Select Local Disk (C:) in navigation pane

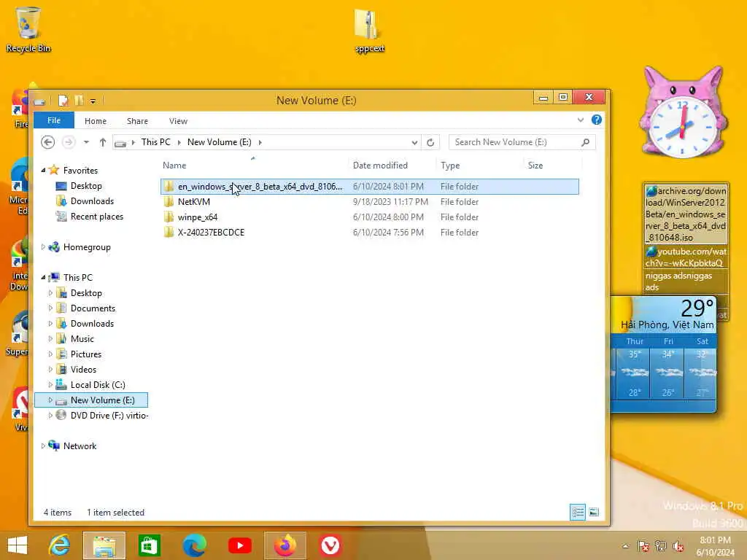[98, 385]
